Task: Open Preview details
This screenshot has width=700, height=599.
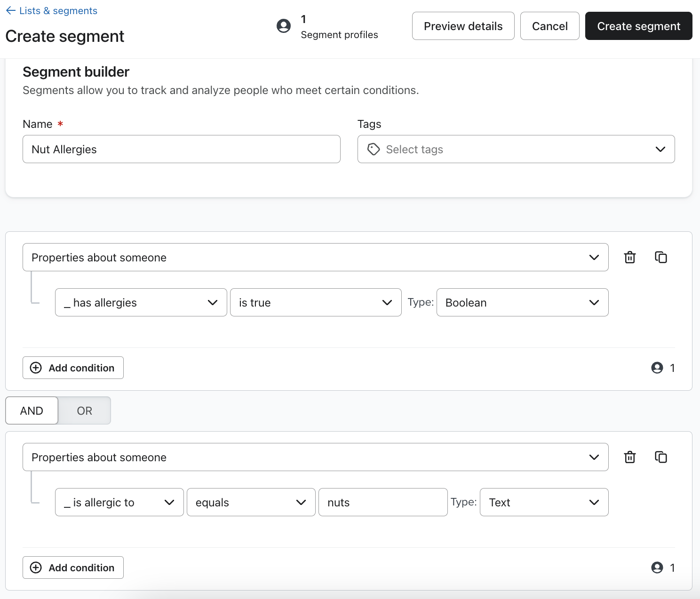Action: click(x=463, y=26)
